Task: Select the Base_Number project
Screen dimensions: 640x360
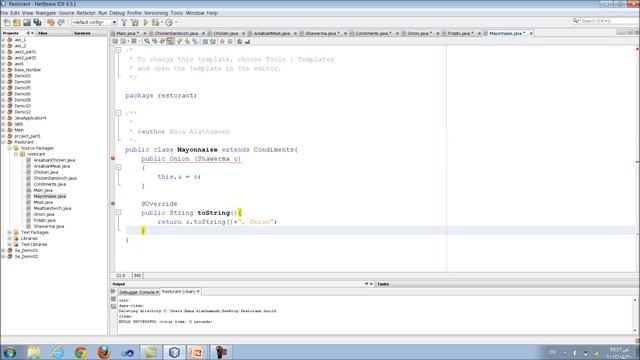Action: click(x=28, y=70)
